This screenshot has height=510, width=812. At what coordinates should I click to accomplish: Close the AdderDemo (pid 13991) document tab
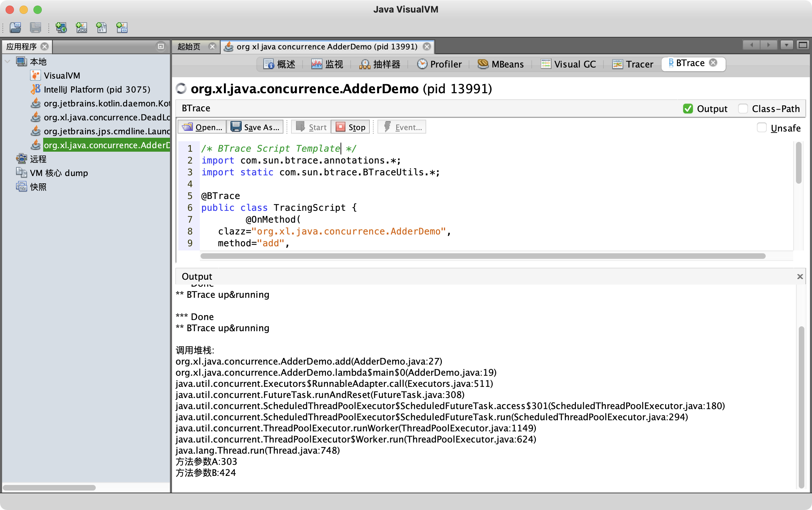[427, 46]
